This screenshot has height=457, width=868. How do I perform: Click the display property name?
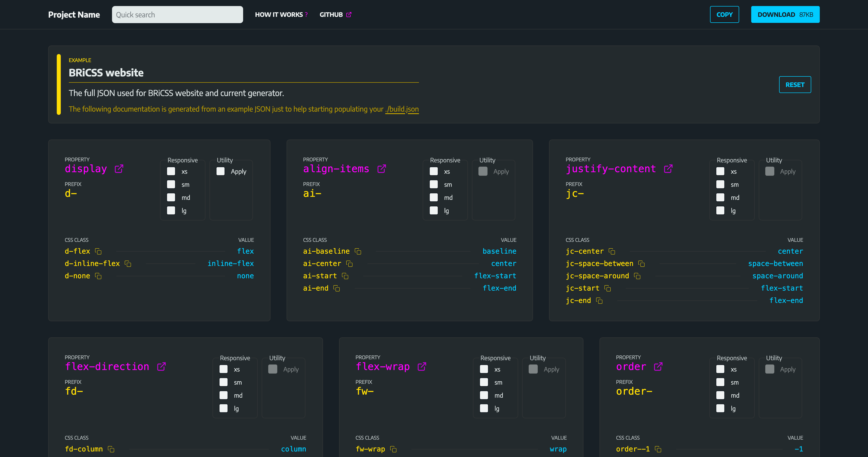86,169
